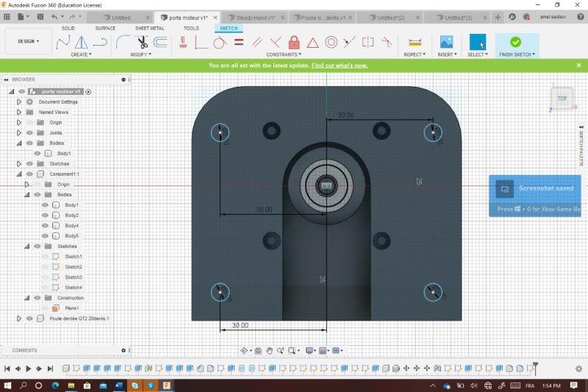Select the Fillet sketch tool
588x392 pixels.
coord(123,42)
